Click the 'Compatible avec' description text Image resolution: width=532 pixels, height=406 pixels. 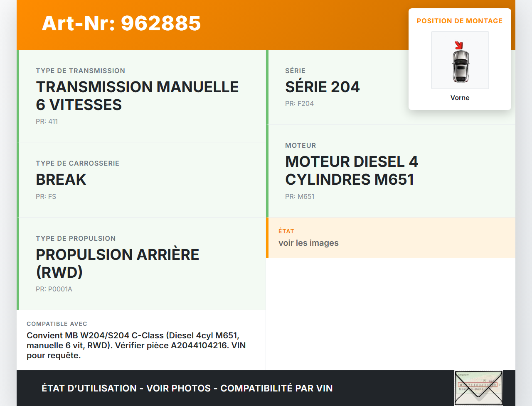(136, 345)
